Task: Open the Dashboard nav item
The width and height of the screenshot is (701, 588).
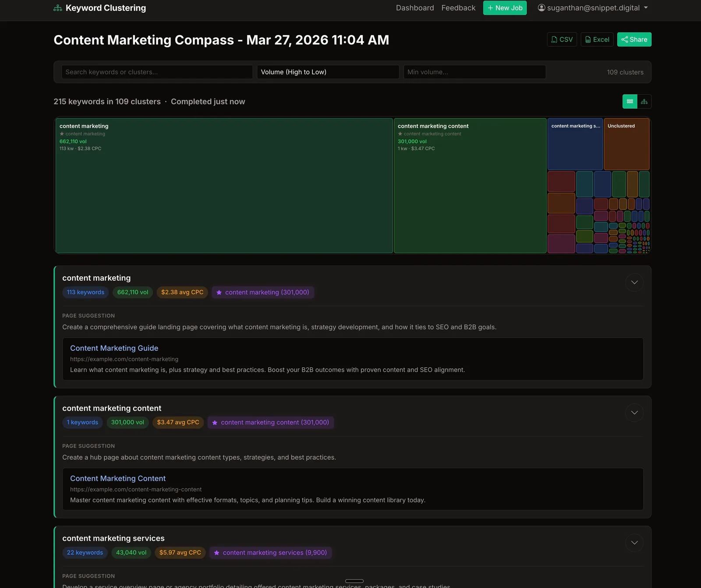Action: coord(415,8)
